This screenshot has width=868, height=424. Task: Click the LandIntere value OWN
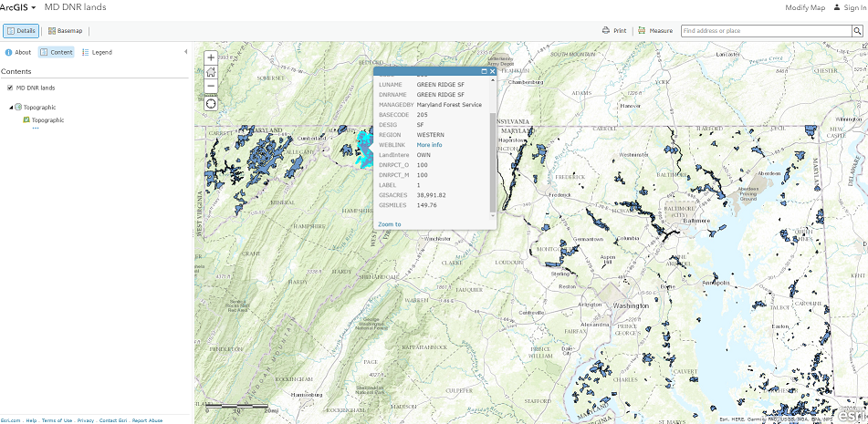click(424, 155)
